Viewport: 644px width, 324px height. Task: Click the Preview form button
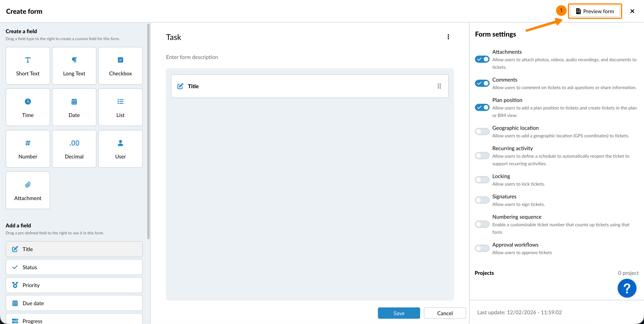(x=595, y=11)
